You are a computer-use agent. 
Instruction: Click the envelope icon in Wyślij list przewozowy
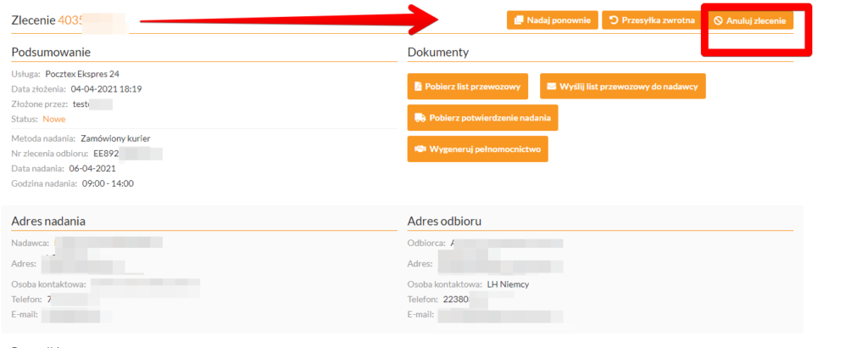click(x=551, y=87)
